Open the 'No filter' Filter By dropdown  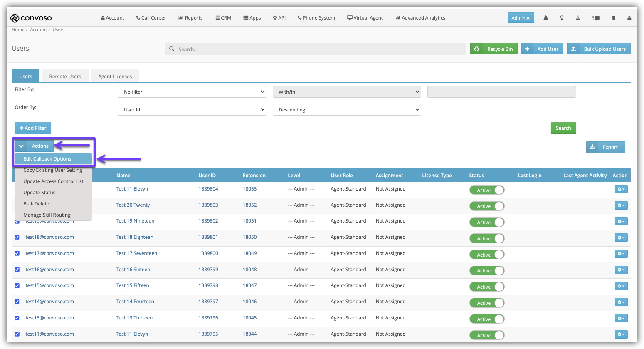(x=192, y=92)
